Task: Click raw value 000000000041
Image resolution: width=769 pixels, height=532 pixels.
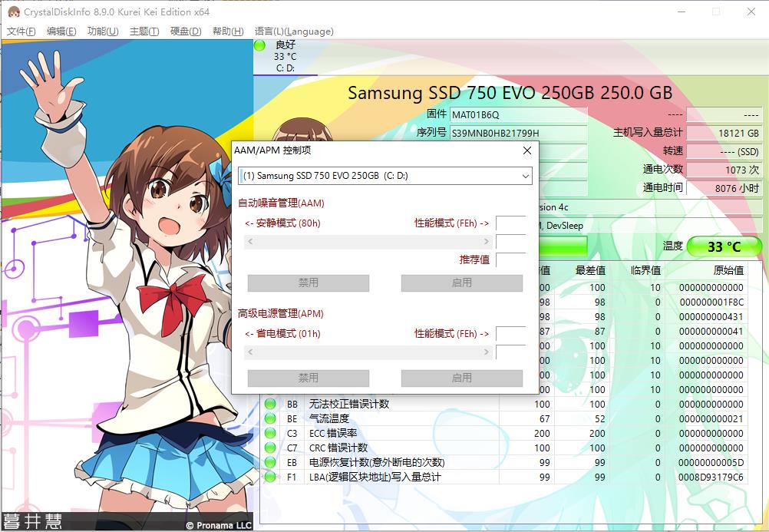Action: coord(711,332)
